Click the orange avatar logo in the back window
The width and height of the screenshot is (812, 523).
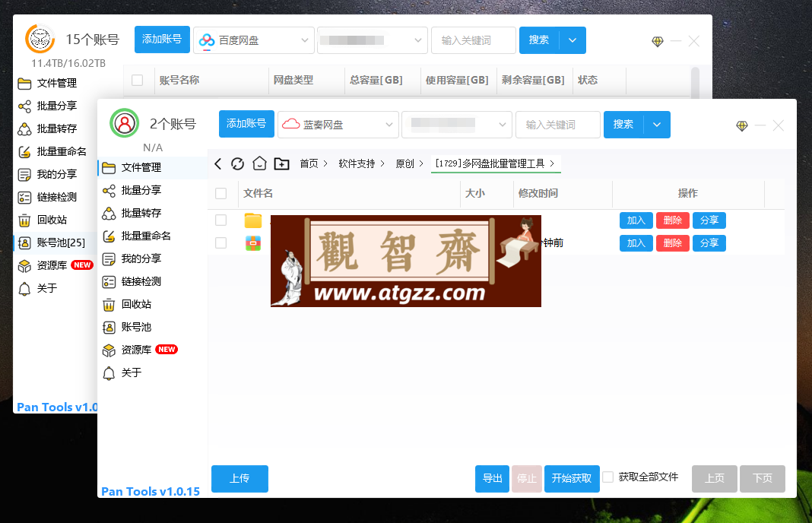(x=40, y=39)
